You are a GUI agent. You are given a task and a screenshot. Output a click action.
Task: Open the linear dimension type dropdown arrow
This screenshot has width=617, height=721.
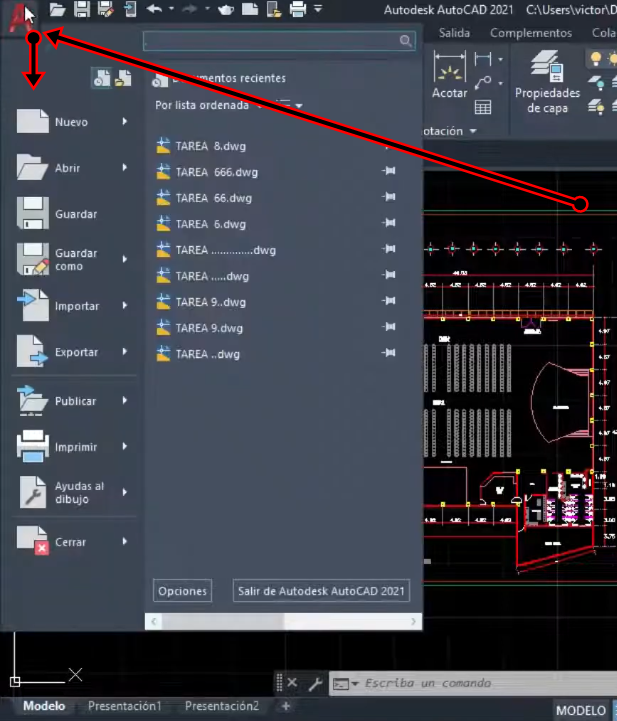tap(500, 59)
